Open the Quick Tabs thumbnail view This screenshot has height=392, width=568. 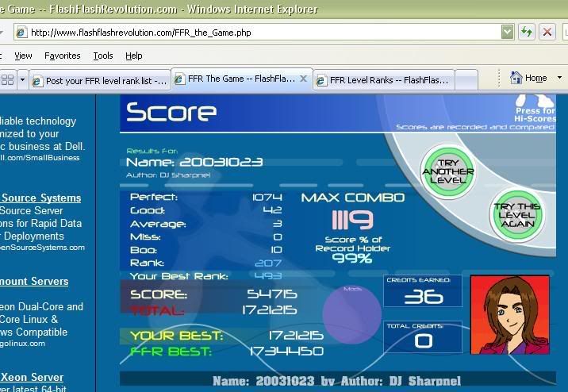click(x=7, y=80)
